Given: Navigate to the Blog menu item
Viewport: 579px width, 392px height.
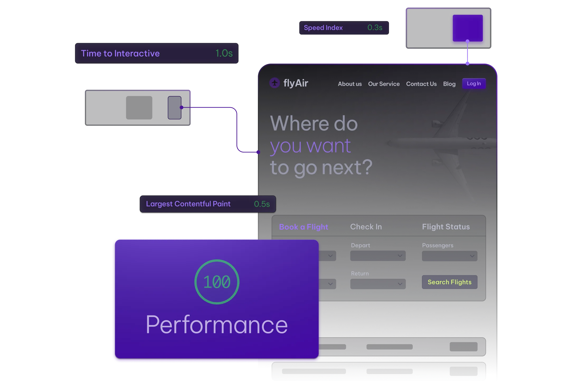Looking at the screenshot, I should pyautogui.click(x=449, y=84).
